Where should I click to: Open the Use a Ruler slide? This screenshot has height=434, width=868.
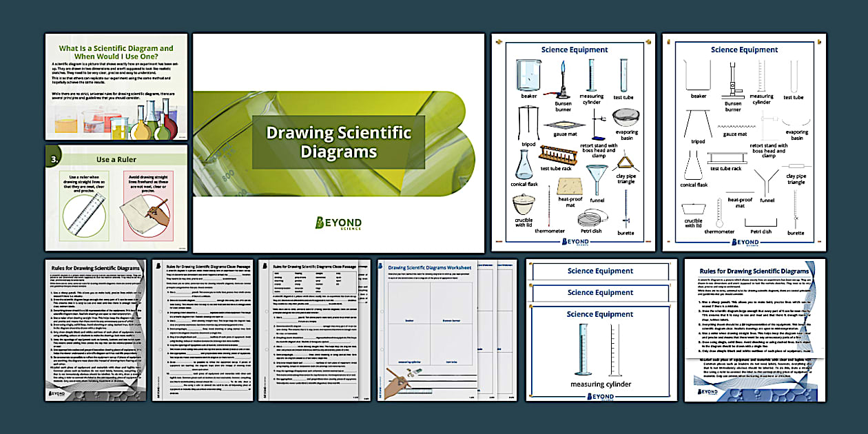tap(116, 196)
